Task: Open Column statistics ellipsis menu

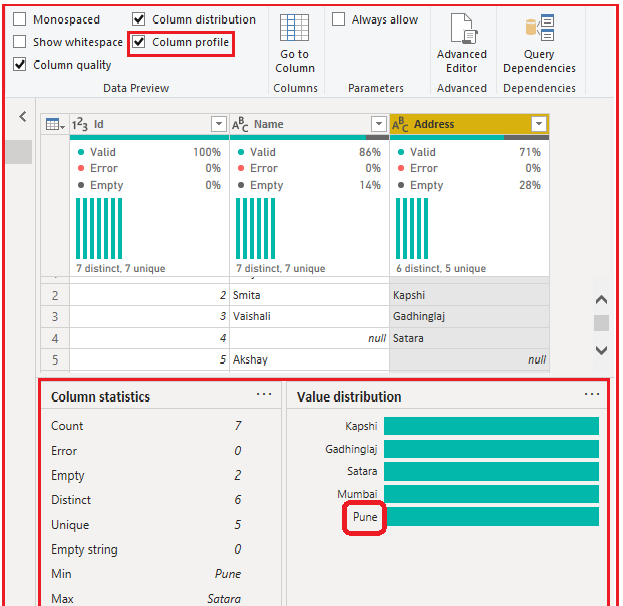Action: coord(264,394)
